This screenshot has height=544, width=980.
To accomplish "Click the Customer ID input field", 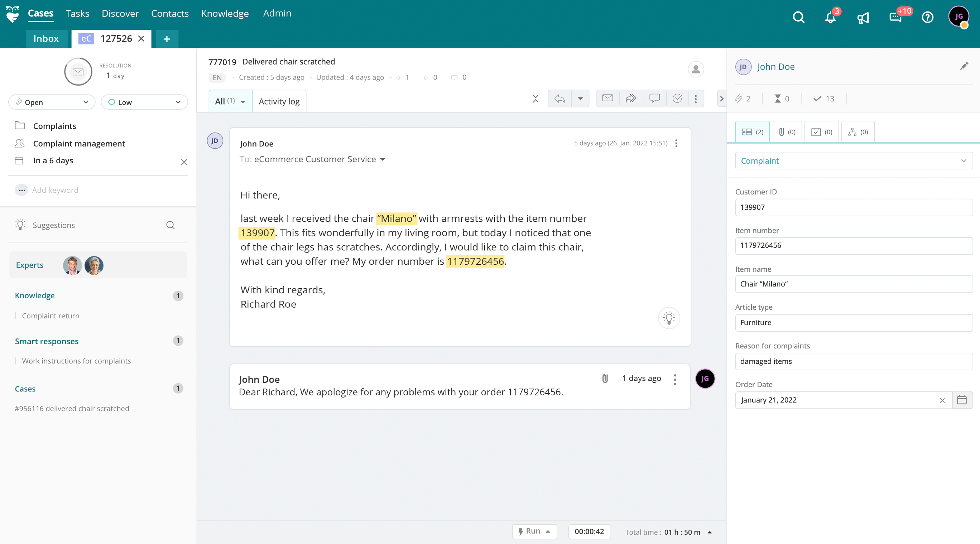I will point(854,207).
